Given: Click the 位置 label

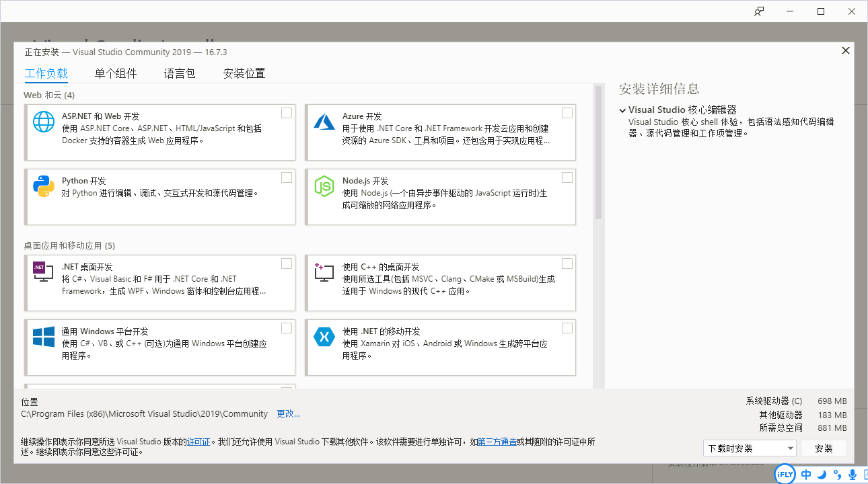Looking at the screenshot, I should (x=30, y=402).
